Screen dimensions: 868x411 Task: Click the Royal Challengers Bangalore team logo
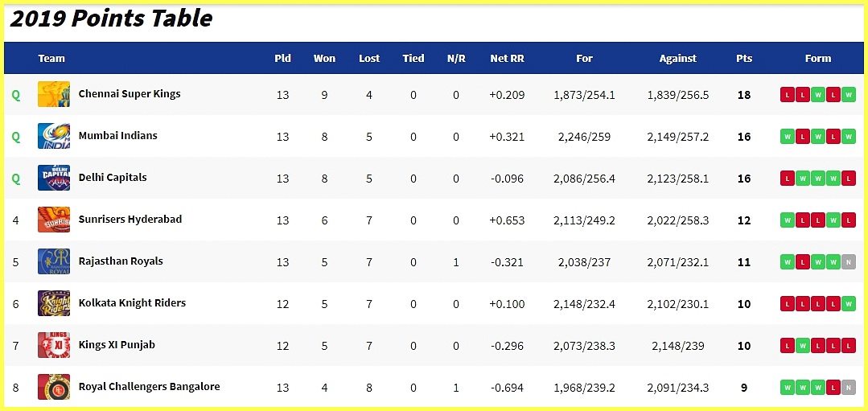tap(54, 387)
